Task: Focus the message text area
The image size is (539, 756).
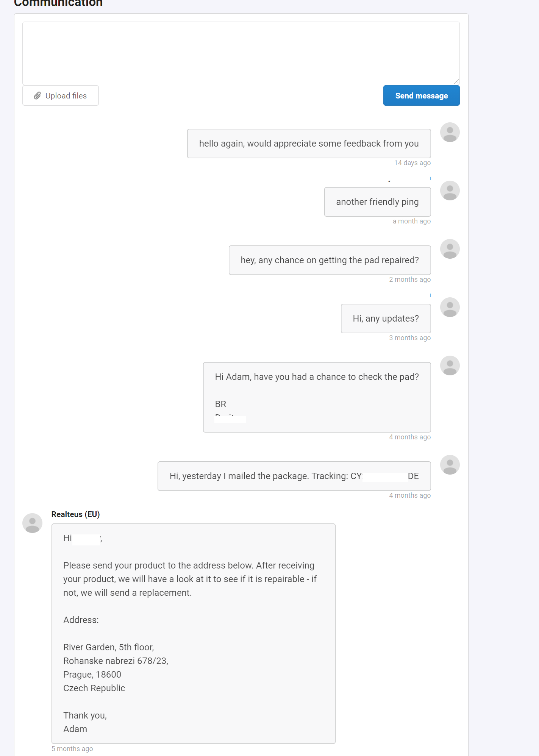Action: pyautogui.click(x=241, y=53)
